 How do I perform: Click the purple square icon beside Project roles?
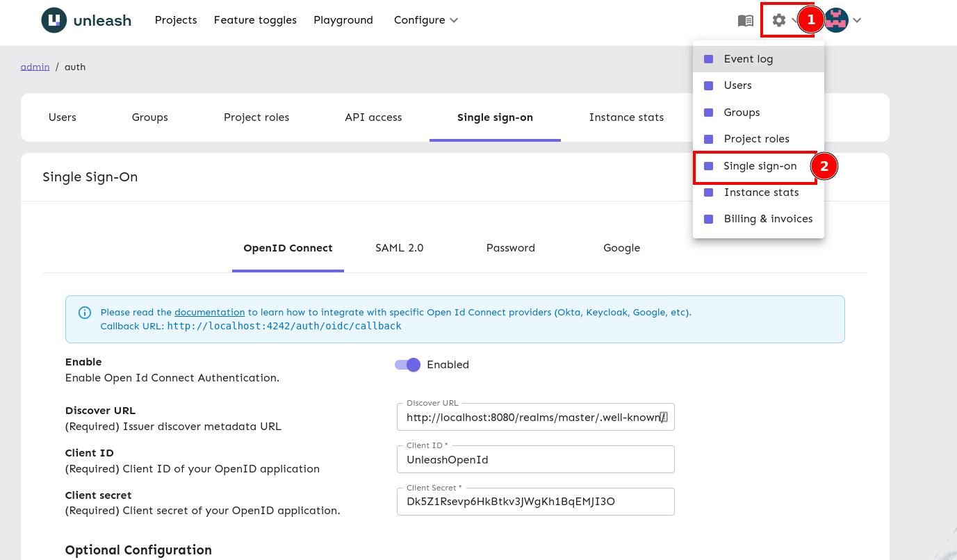click(708, 138)
